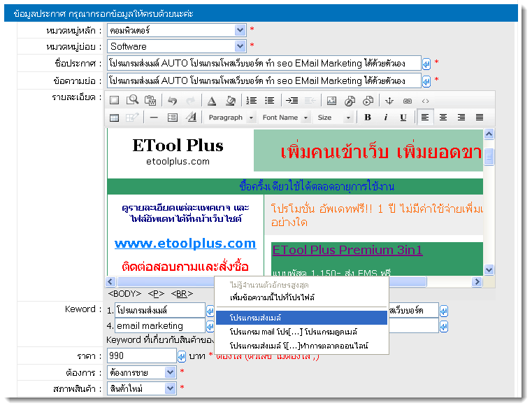Click the Insert Image toolbar icon

click(331, 101)
